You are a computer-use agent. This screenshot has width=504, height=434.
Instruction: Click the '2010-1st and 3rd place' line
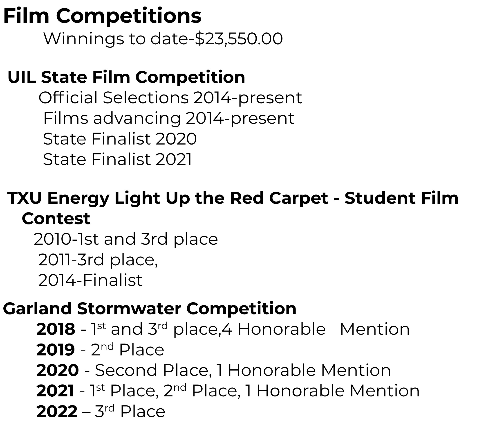[x=125, y=239]
